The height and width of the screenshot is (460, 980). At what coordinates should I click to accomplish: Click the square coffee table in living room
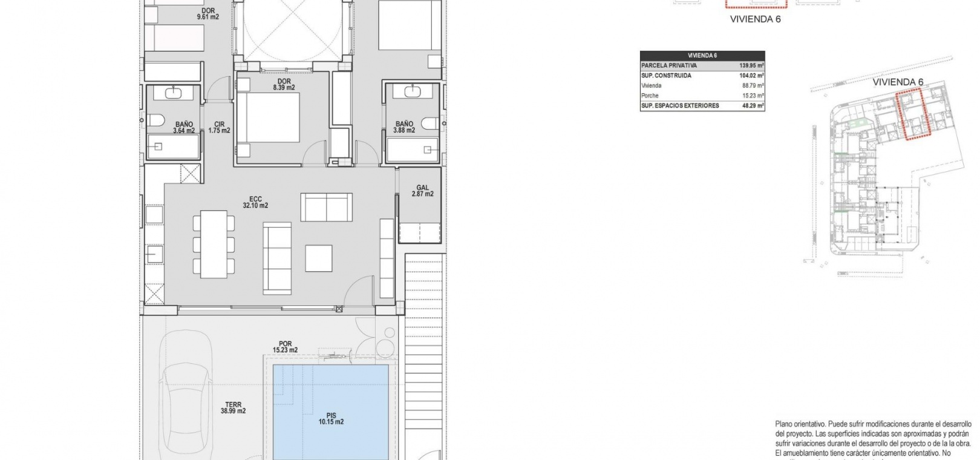click(319, 258)
